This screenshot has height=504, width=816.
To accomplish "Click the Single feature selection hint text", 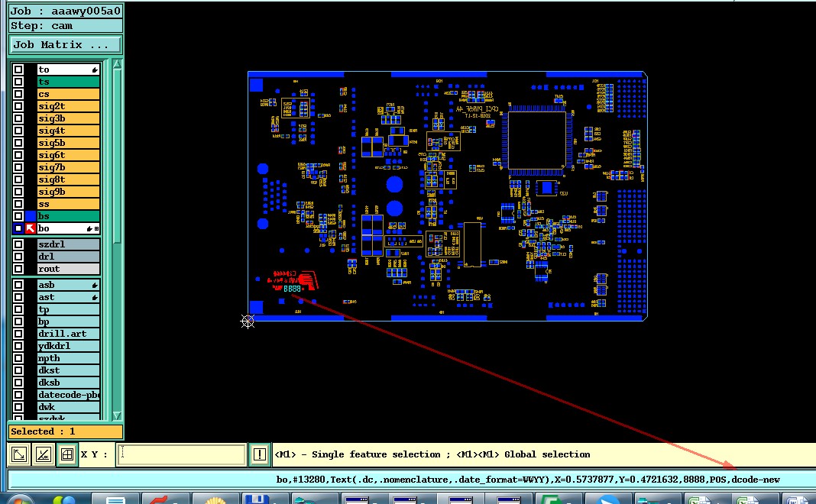I will coord(432,454).
